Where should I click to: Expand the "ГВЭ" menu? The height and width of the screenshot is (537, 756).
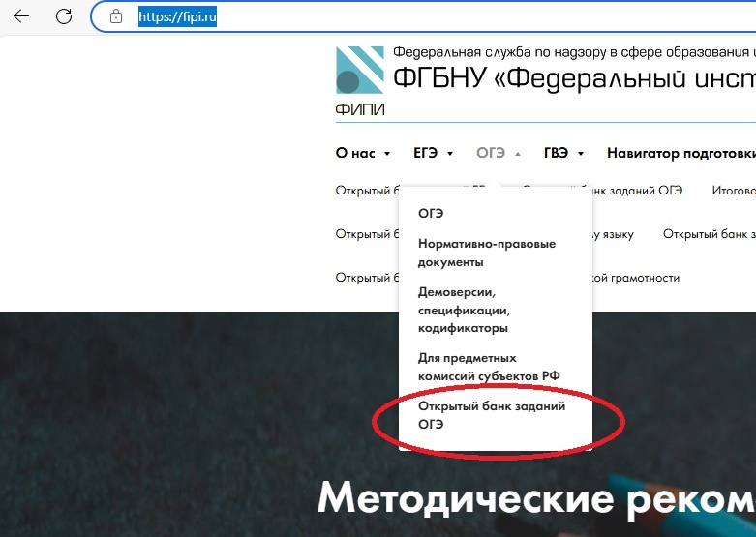[563, 153]
